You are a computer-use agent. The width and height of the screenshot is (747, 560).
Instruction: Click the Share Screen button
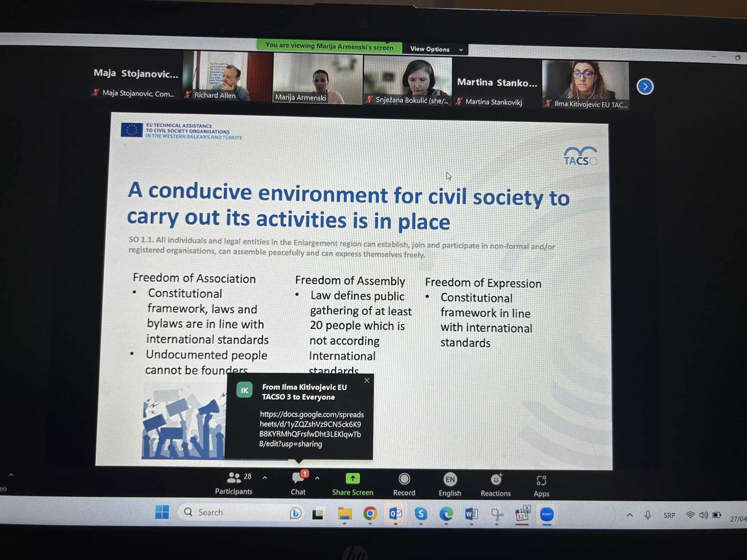352,485
